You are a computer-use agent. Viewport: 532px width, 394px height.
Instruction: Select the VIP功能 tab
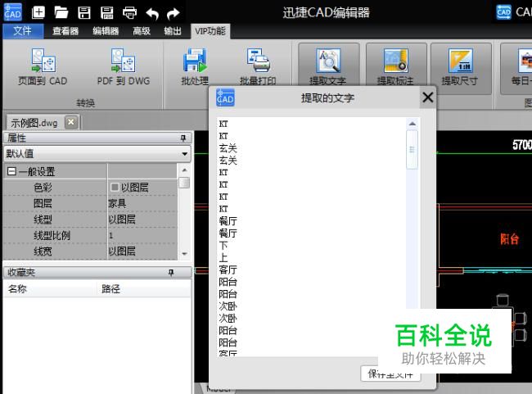pyautogui.click(x=210, y=31)
